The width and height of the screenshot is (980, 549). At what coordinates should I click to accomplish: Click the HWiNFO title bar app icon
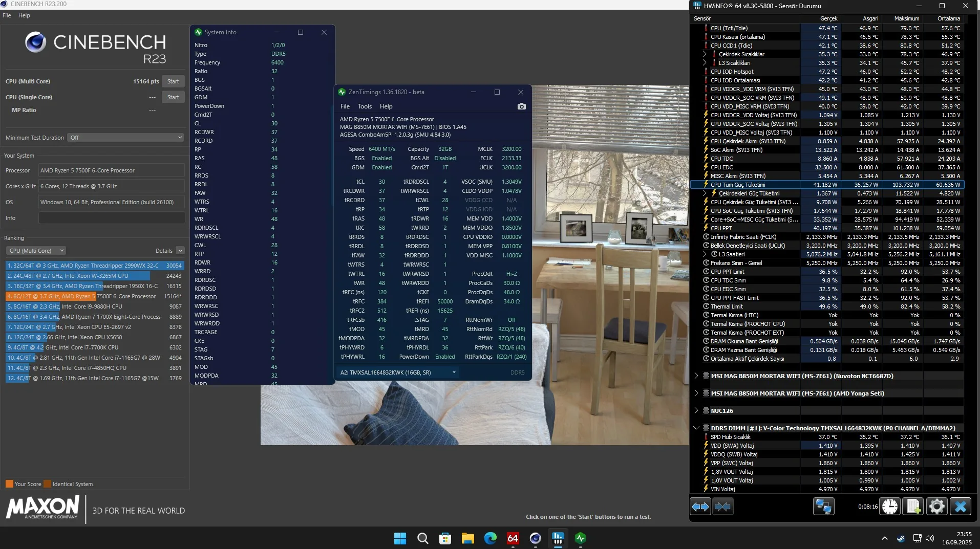(x=697, y=6)
